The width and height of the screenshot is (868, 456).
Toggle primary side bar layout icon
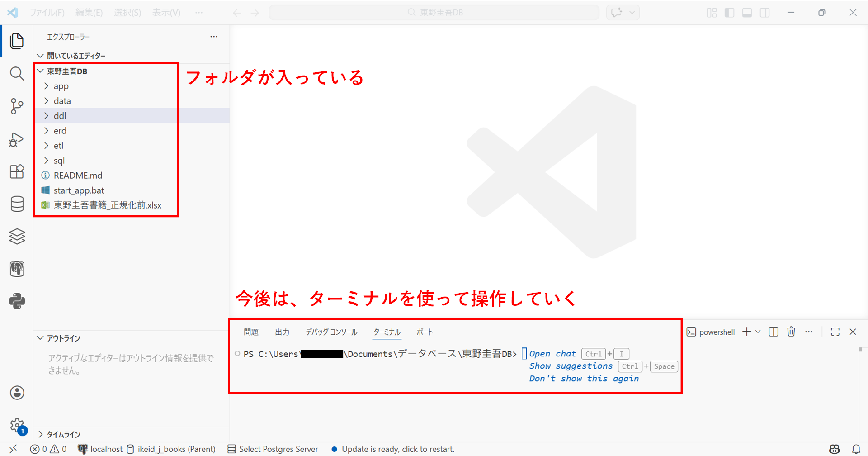pyautogui.click(x=729, y=13)
